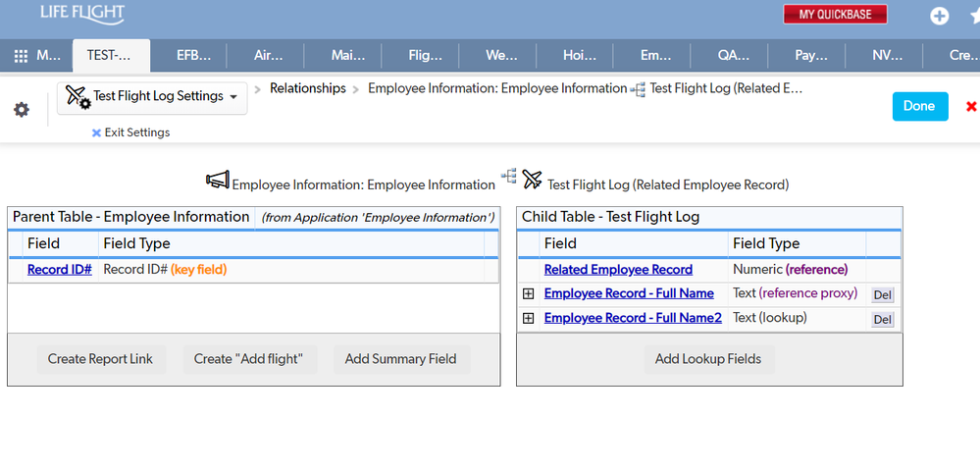Click the MY QUICKBASE button
This screenshot has height=470, width=980.
tap(835, 15)
